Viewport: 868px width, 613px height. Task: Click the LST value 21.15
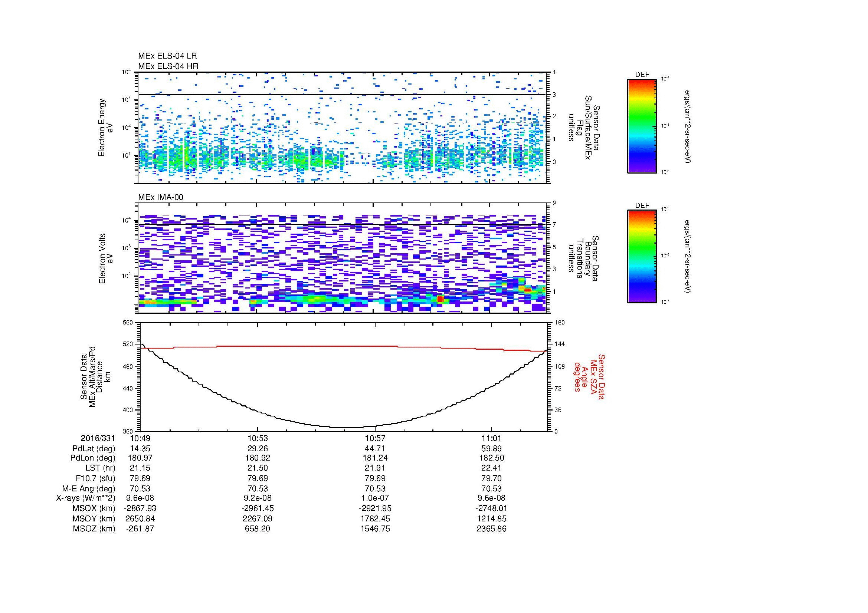tap(140, 468)
